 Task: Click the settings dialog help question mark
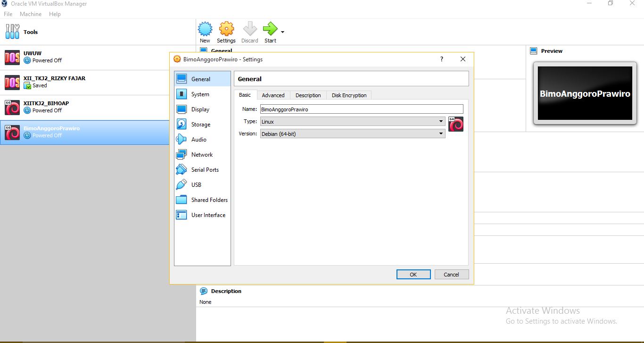(x=442, y=59)
